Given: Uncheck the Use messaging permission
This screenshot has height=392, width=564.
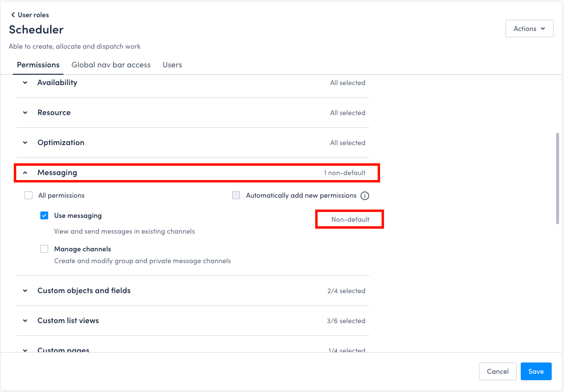Looking at the screenshot, I should tap(44, 215).
